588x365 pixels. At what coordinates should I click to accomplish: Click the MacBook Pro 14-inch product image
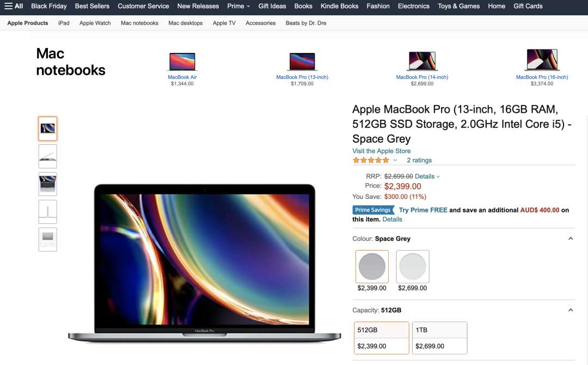(422, 61)
